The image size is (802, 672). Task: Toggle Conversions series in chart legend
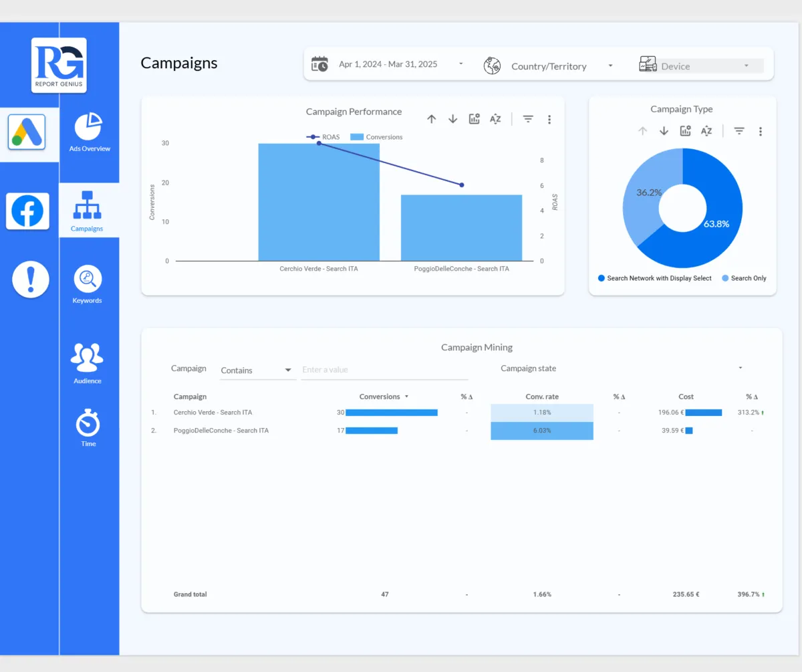377,137
